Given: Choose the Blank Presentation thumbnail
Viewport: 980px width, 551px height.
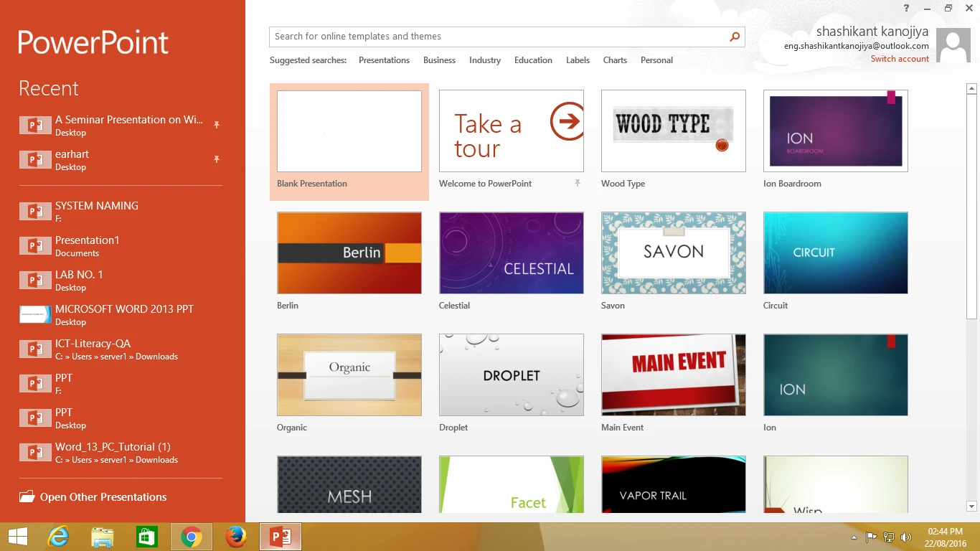Looking at the screenshot, I should (x=349, y=131).
